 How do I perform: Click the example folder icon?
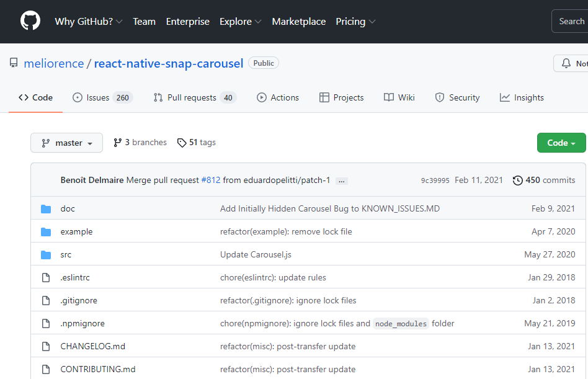(46, 232)
